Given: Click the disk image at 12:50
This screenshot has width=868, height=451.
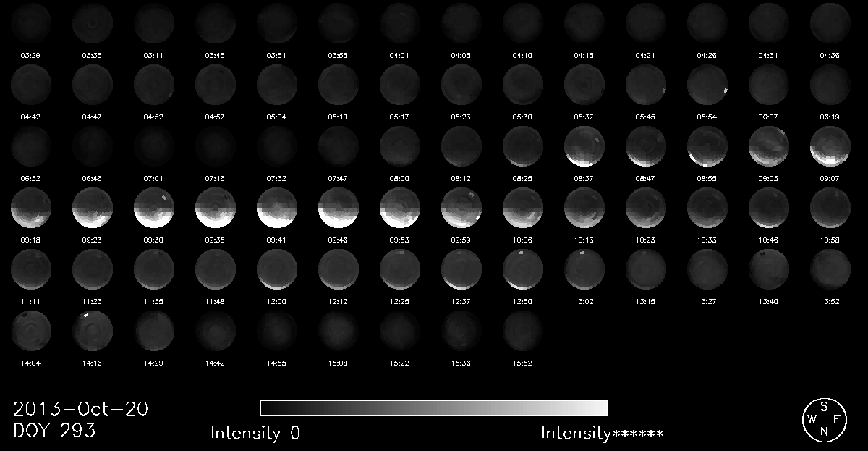Looking at the screenshot, I should pos(522,270).
